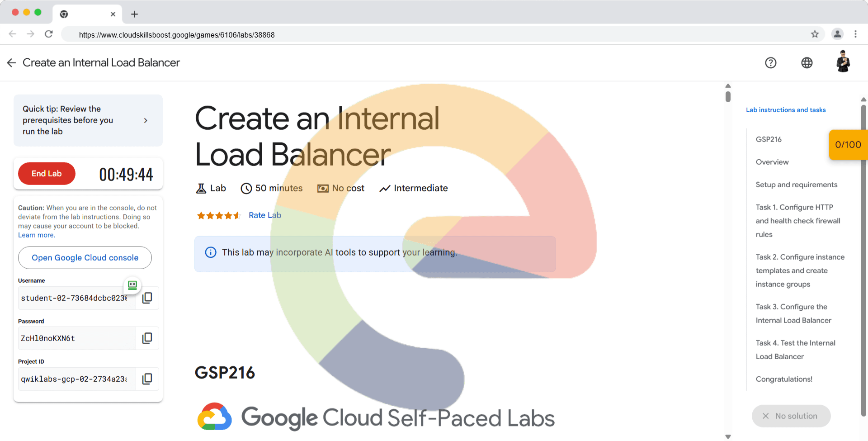Reload the page in browser
This screenshot has height=441, width=868.
(x=49, y=34)
